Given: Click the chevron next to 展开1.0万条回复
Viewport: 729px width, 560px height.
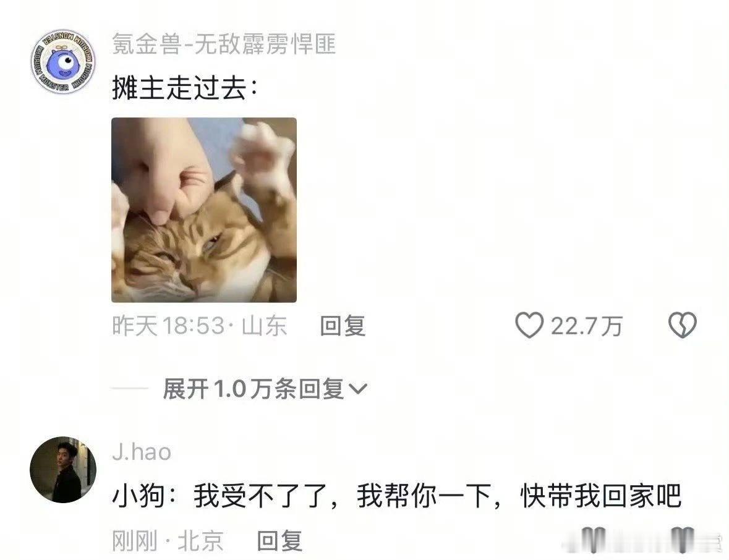Looking at the screenshot, I should click(357, 389).
